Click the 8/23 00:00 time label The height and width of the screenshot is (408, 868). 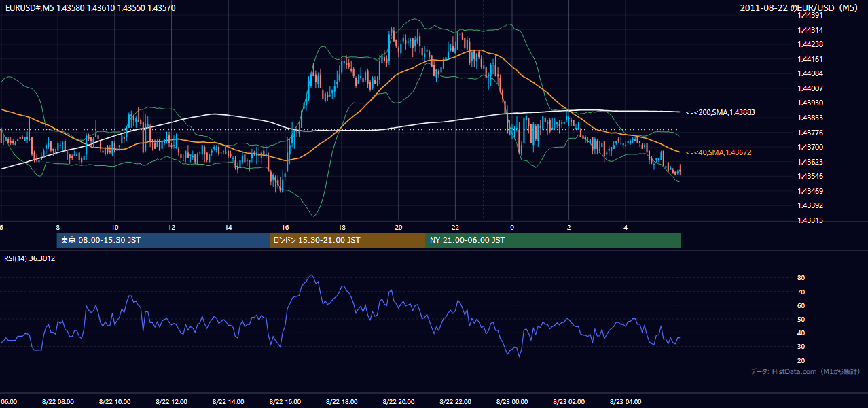pyautogui.click(x=512, y=402)
